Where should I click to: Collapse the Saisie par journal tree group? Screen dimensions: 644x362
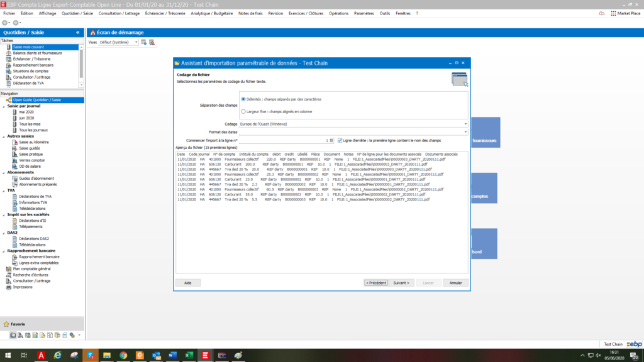pos(4,106)
